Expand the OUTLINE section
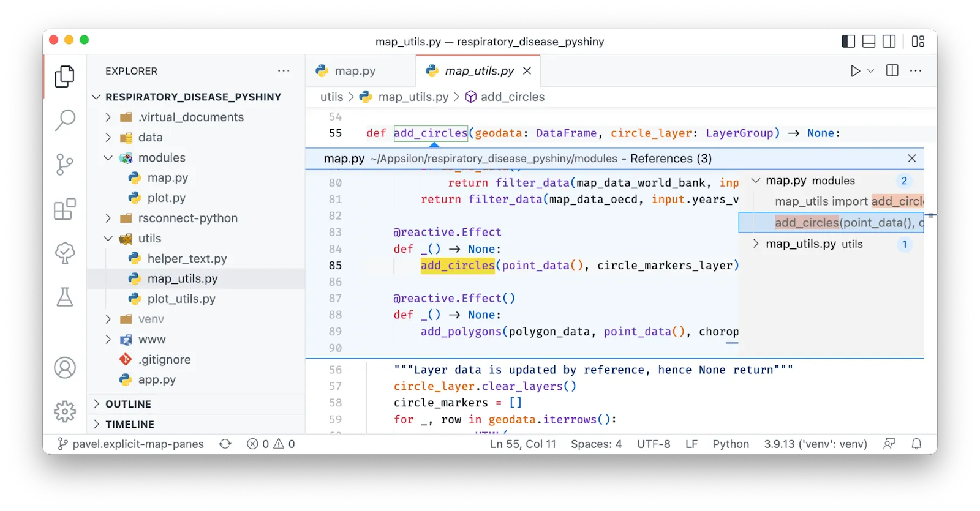 (x=128, y=404)
